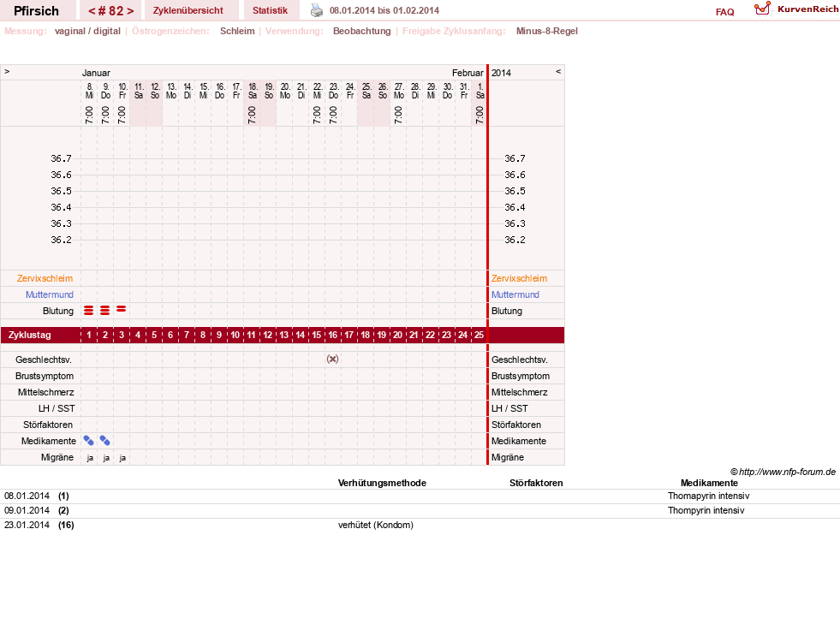Click the 09.01.2014 note row
Image resolution: width=840 pixels, height=636 pixels.
pyautogui.click(x=420, y=511)
